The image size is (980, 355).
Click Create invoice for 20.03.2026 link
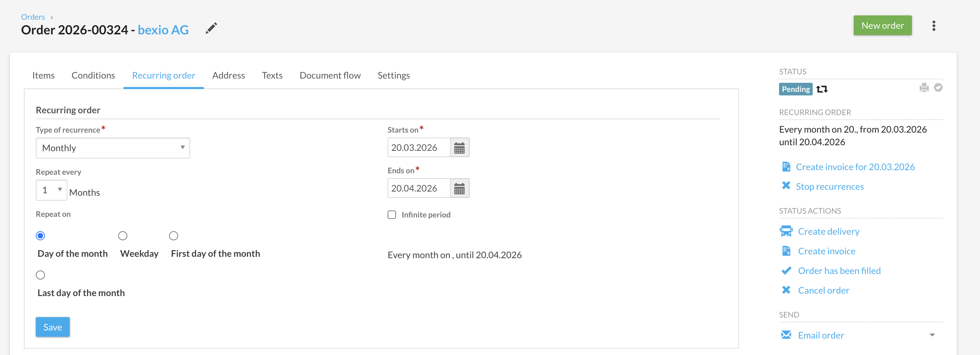[855, 167]
